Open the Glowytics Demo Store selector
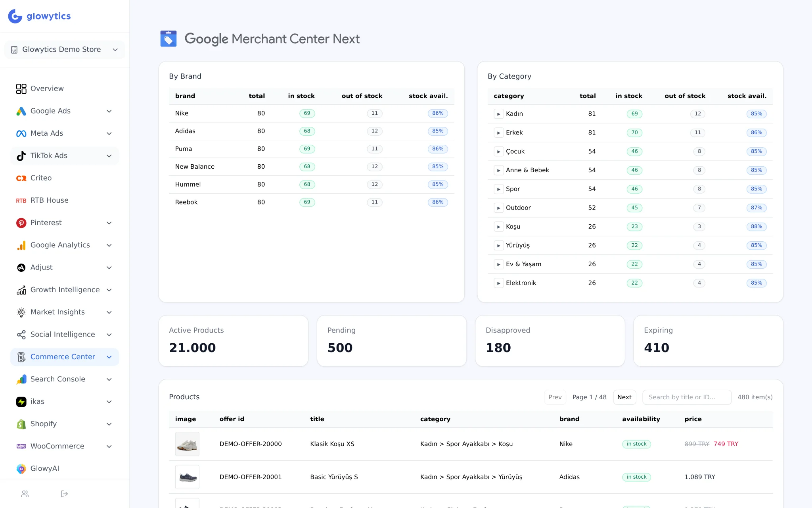The width and height of the screenshot is (812, 508). click(x=65, y=50)
